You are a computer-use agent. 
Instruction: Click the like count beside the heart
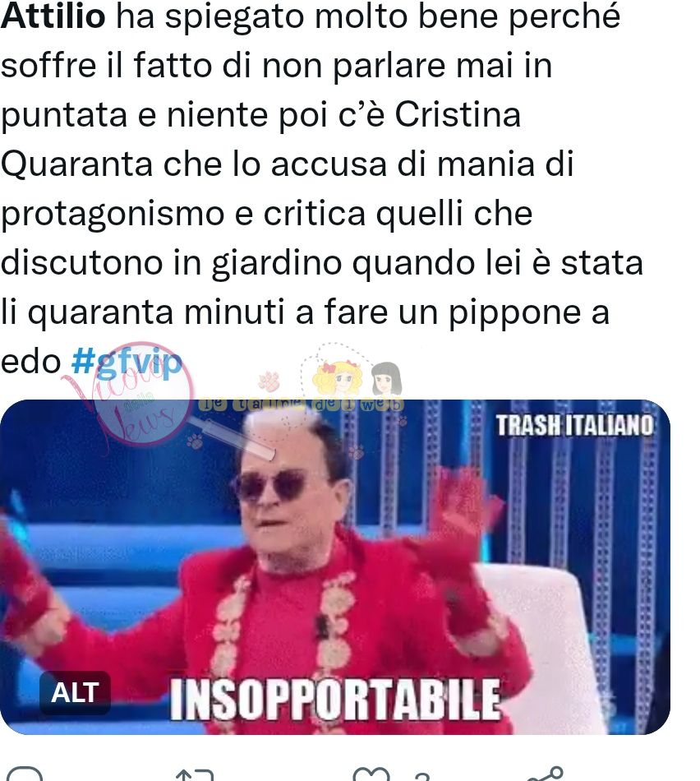pyautogui.click(x=421, y=776)
